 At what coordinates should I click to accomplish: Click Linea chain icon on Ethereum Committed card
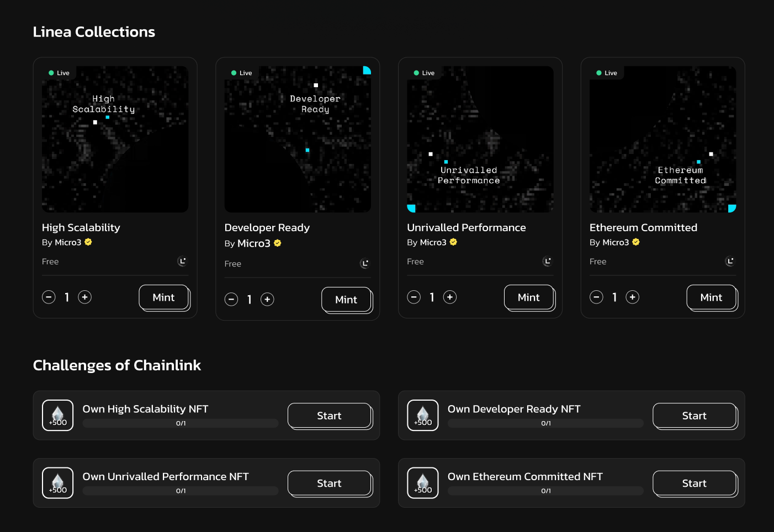[730, 261]
